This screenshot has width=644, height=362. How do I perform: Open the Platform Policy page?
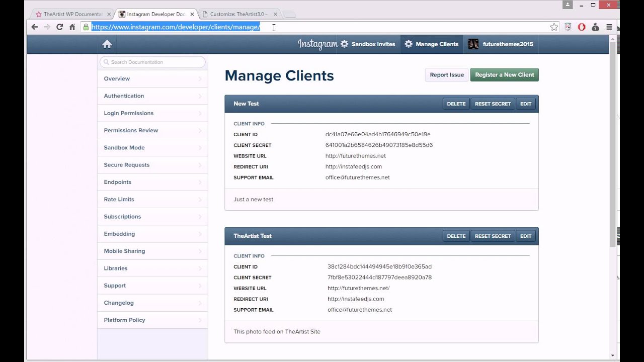point(152,320)
